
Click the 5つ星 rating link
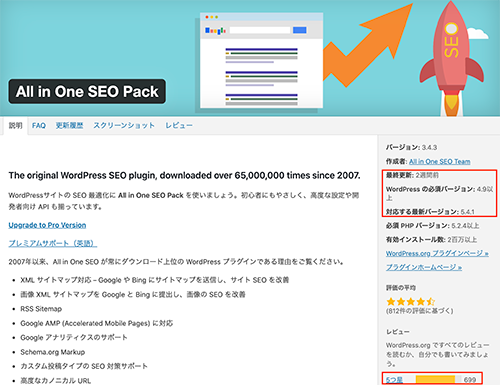394,380
